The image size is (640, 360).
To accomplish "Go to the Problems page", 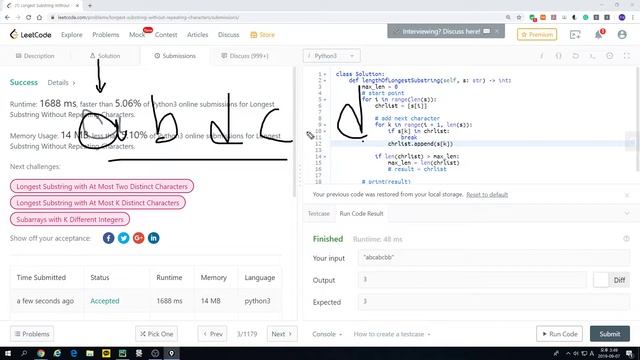I will tap(106, 35).
